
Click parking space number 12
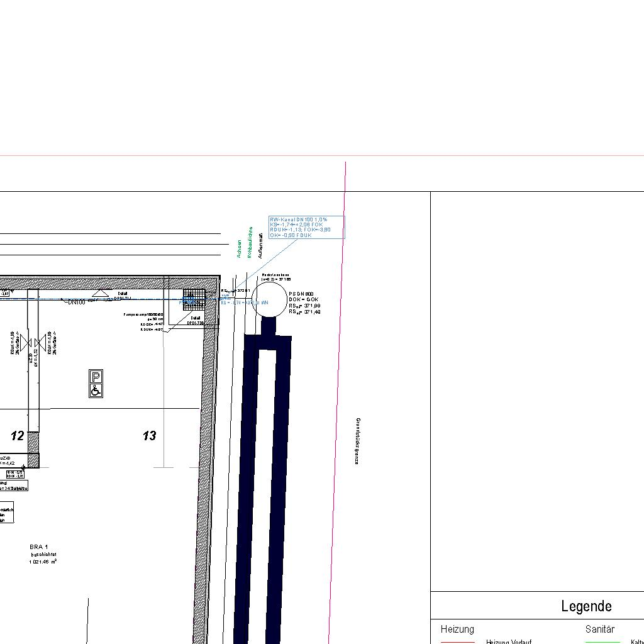[x=18, y=436]
